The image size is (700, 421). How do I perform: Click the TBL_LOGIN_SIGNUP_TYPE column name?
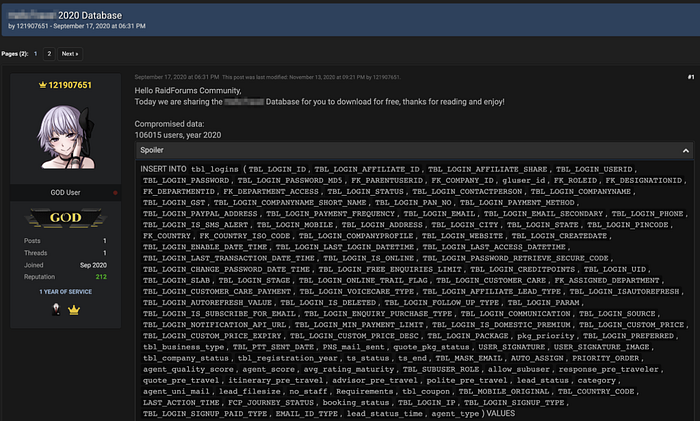coord(514,402)
